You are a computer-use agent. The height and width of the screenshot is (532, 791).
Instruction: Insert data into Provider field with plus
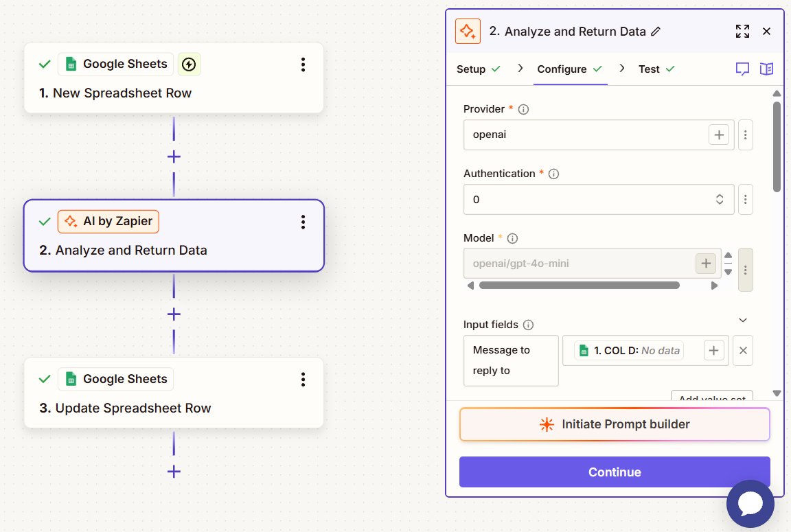click(719, 135)
